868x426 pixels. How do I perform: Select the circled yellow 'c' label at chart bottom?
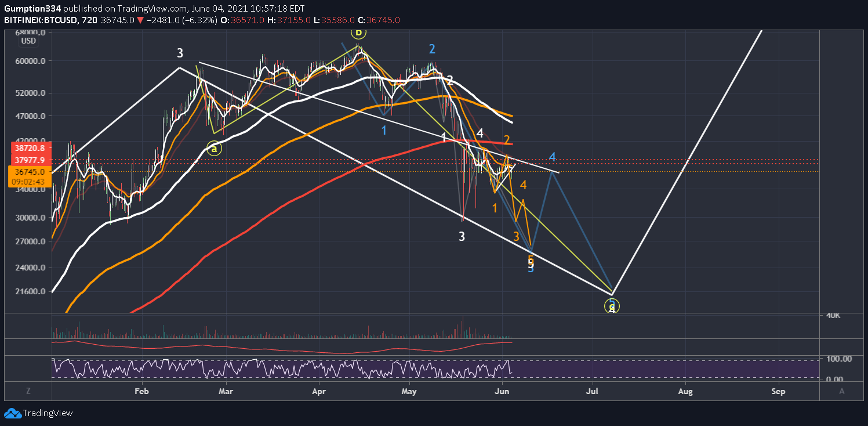[x=612, y=306]
